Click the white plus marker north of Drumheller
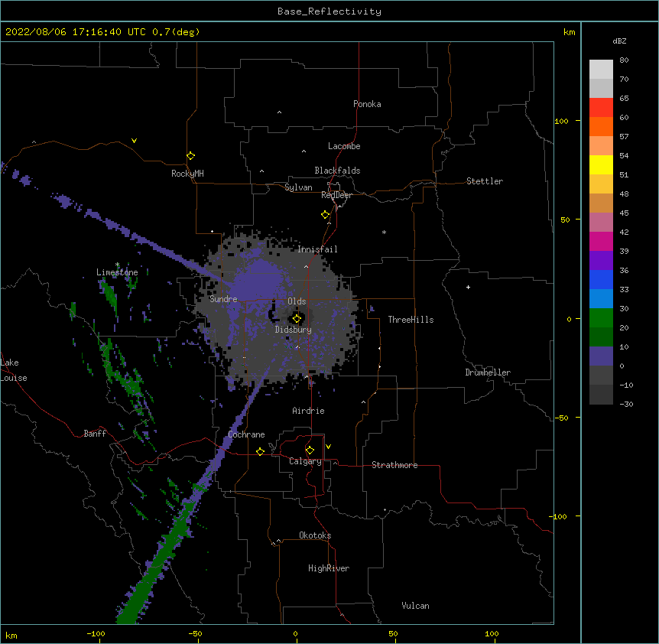This screenshot has width=659, height=644. coord(468,287)
